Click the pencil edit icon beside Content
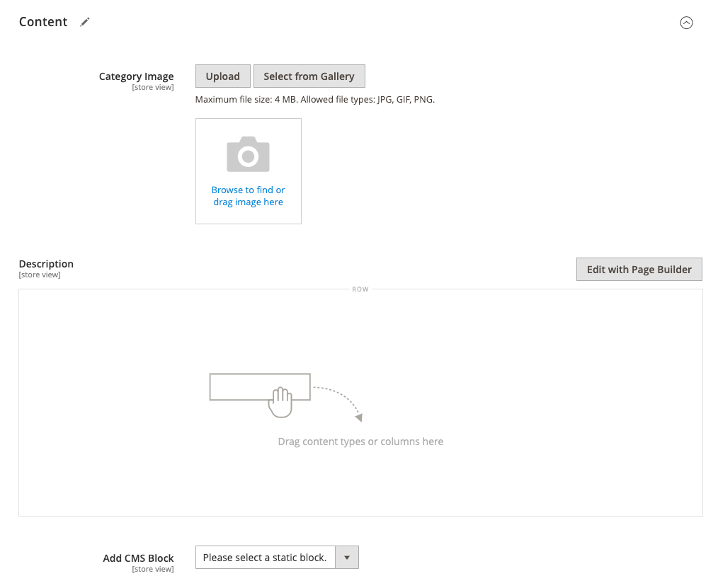 (85, 22)
